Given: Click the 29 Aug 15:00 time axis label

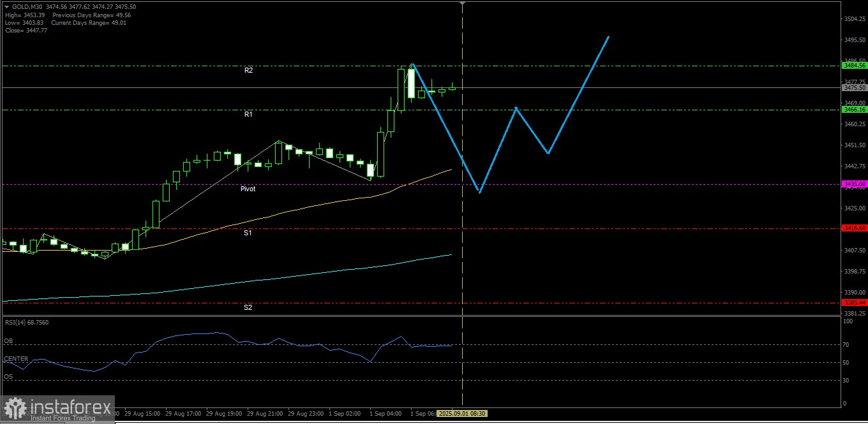Looking at the screenshot, I should click(144, 413).
